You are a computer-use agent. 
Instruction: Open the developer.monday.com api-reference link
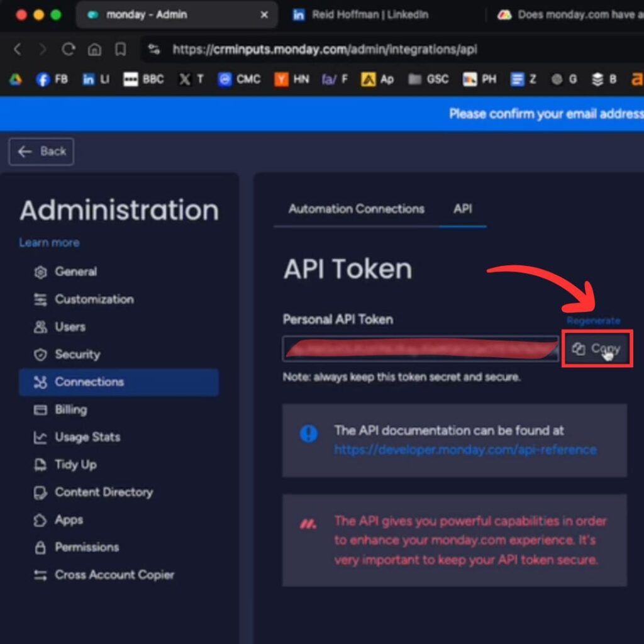click(465, 450)
